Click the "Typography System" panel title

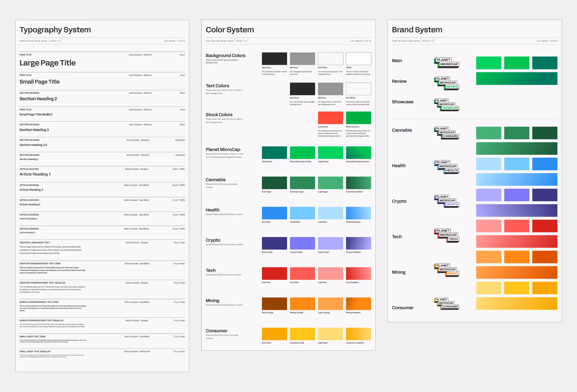[x=55, y=30]
